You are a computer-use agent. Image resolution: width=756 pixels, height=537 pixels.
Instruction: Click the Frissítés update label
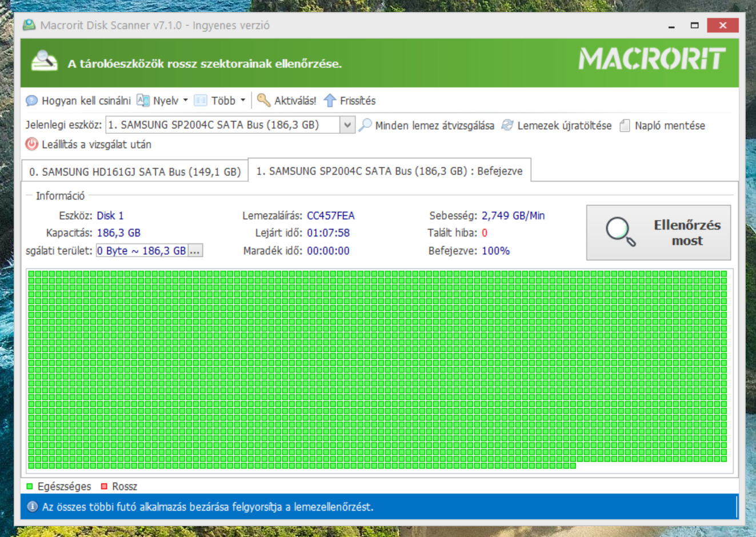pyautogui.click(x=358, y=101)
